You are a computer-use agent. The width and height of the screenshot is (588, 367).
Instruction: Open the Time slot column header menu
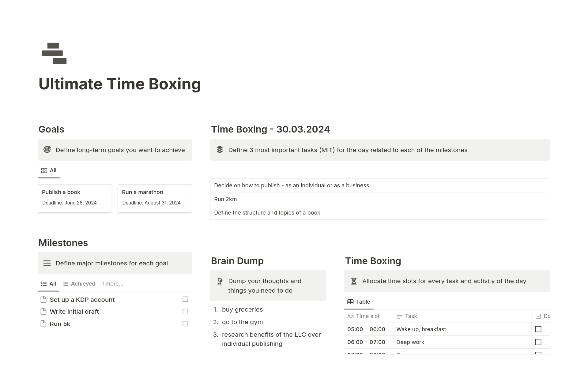pos(367,316)
